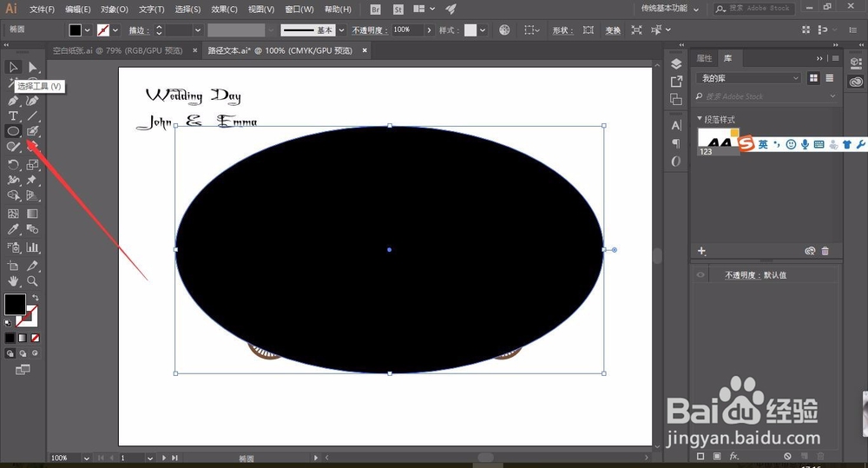Open the 我的库 library dropdown

(x=748, y=78)
